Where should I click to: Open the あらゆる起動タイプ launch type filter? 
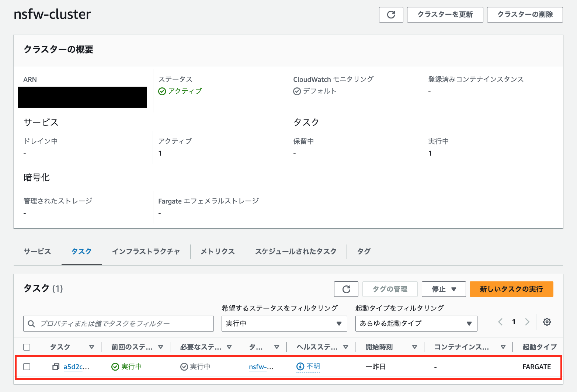pos(416,323)
